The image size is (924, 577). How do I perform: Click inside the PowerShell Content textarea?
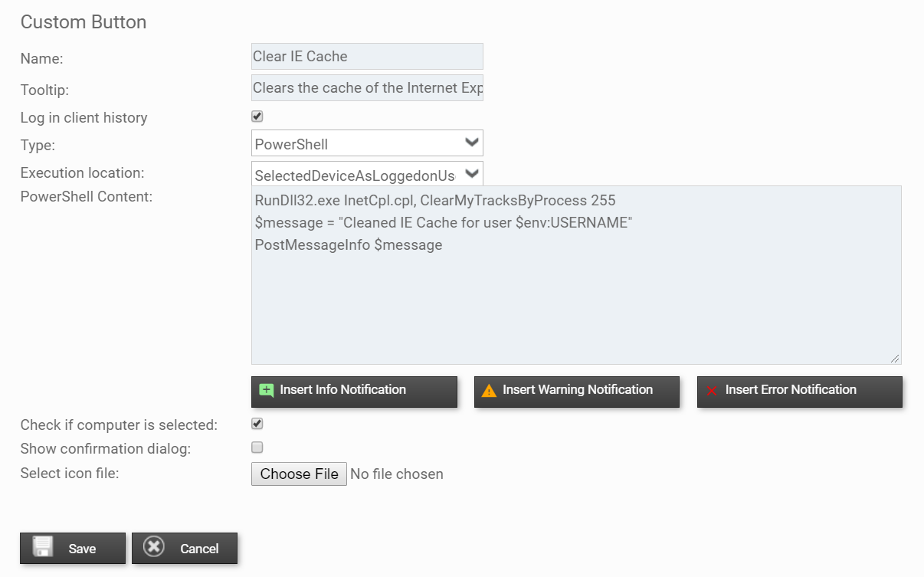coord(576,274)
